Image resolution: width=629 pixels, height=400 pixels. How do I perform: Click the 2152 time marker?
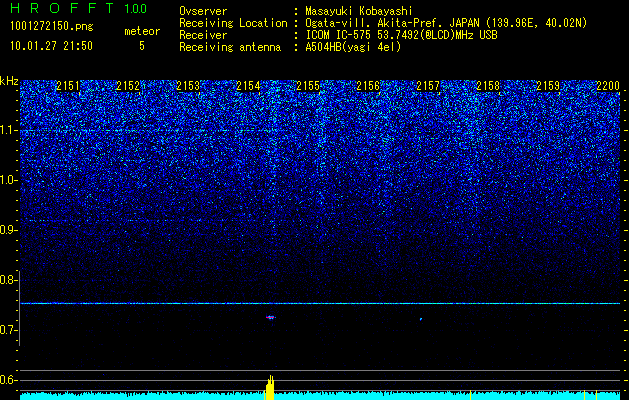click(x=128, y=86)
